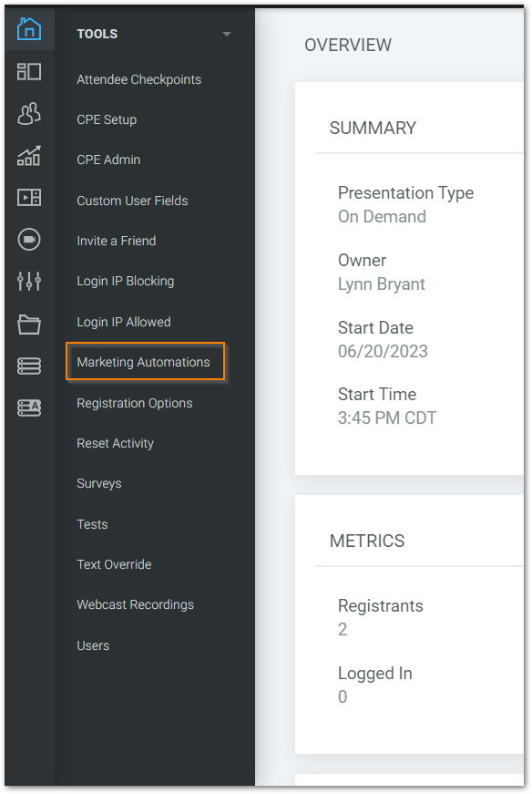The image size is (532, 794).
Task: Open the Surveys tool
Action: pos(99,483)
